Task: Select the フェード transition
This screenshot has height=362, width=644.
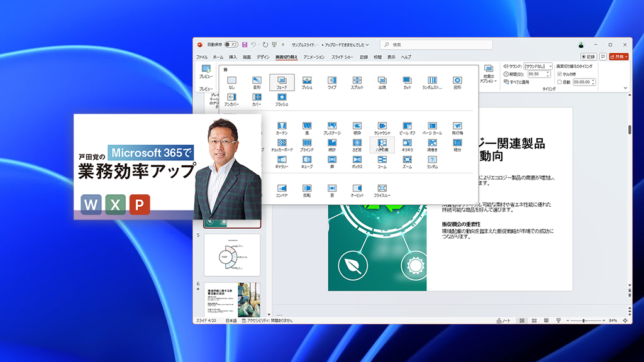Action: (282, 82)
